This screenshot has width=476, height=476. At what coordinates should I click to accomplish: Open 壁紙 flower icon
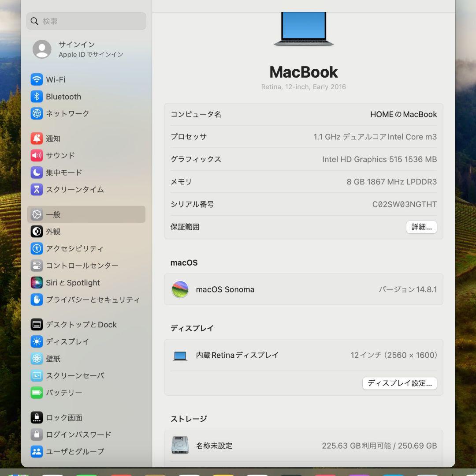point(37,359)
